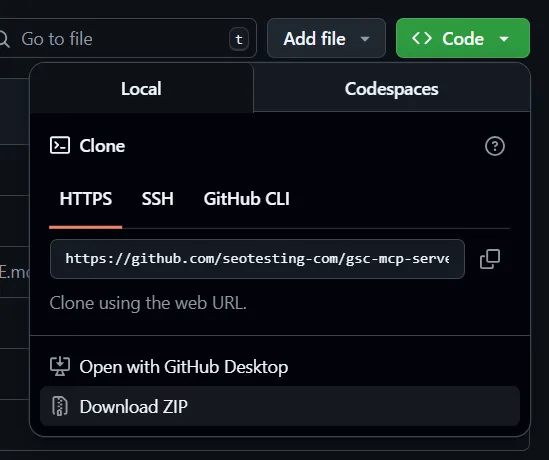Viewport: 549px width, 460px height.
Task: Switch to the Codespaces tab
Action: coord(391,89)
